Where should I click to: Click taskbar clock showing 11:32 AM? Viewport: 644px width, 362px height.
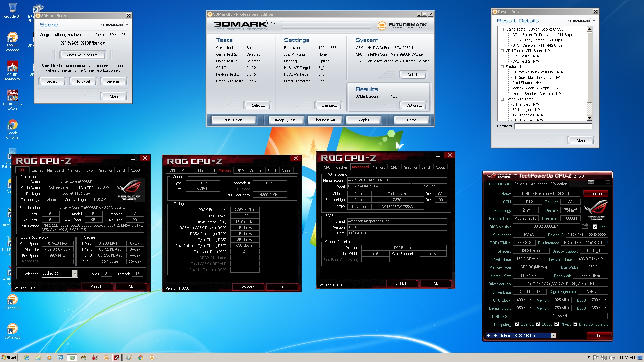click(x=627, y=358)
